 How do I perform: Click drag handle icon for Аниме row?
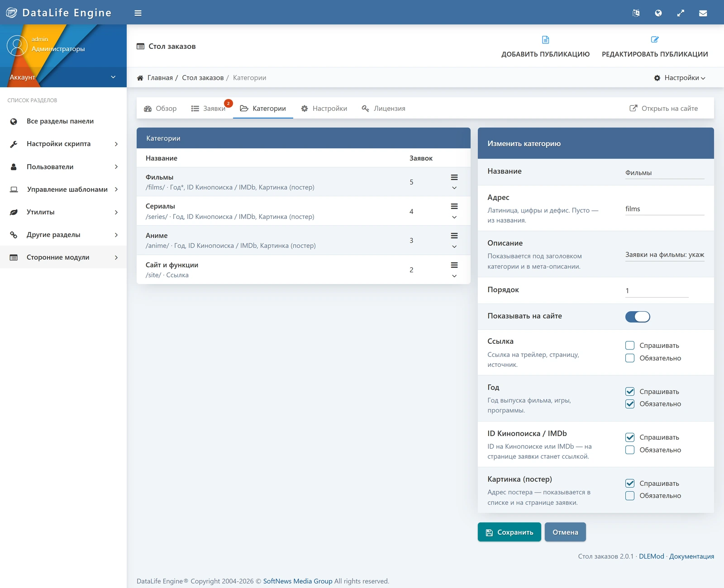pyautogui.click(x=454, y=236)
